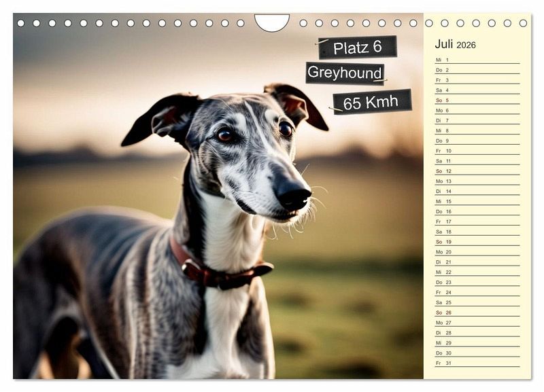The height and width of the screenshot is (392, 544).
Task: Select the 'So 5' calendar row
Action: pyautogui.click(x=477, y=100)
